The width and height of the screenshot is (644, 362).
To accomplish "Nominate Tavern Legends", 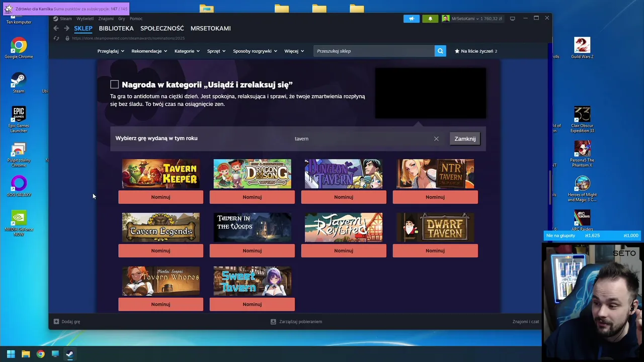I will point(161,250).
